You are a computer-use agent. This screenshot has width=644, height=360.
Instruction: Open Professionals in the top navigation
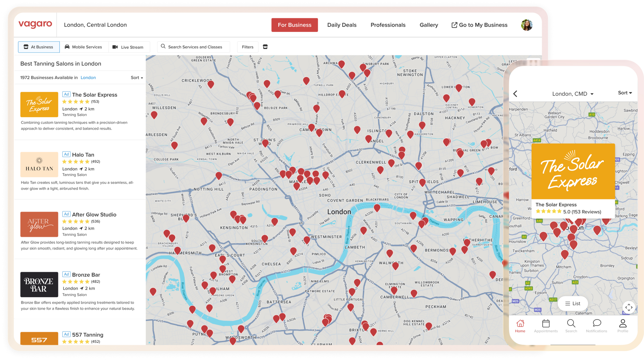pos(388,25)
